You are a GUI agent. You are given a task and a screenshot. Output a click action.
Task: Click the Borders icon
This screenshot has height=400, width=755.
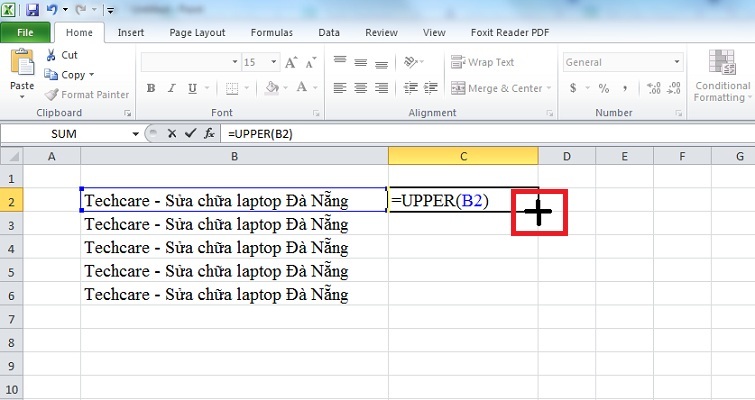click(x=232, y=88)
